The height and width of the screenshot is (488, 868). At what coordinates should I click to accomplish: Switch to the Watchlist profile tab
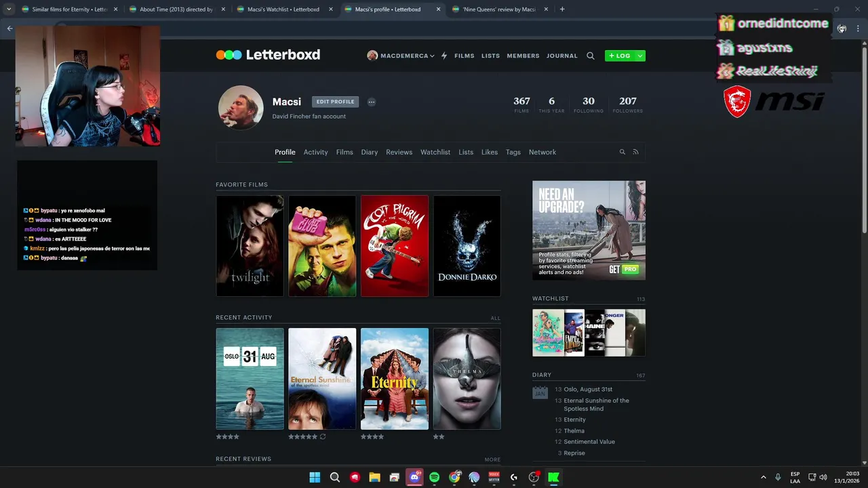[435, 152]
